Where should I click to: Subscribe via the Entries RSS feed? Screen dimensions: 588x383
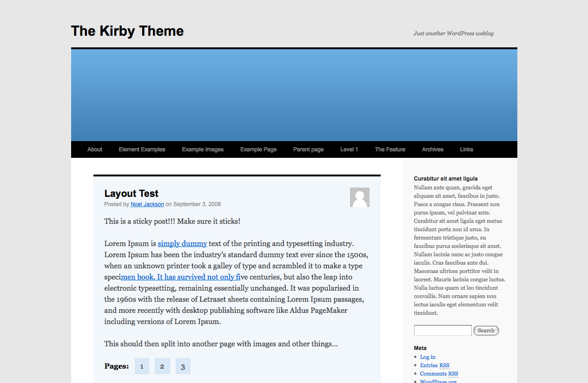tap(434, 365)
